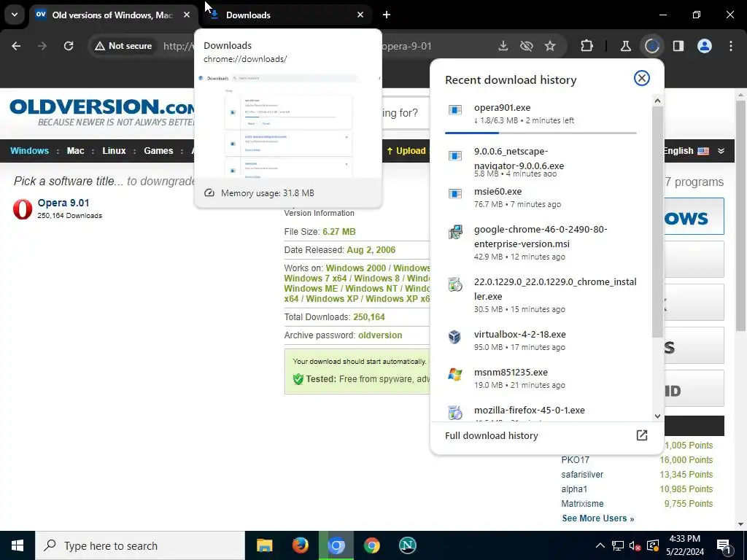Open the Linux menu item
The image size is (747, 560).
pyautogui.click(x=114, y=151)
